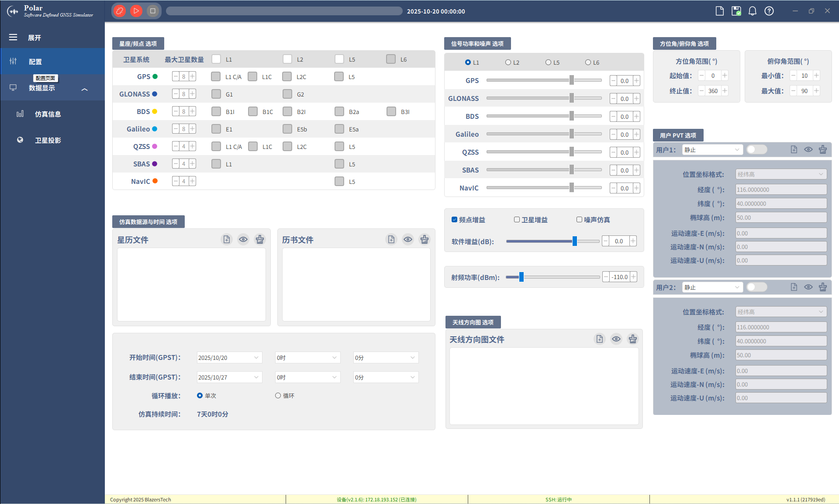Preview 用户1 trajectory with eye icon
The image size is (839, 504).
[808, 149]
